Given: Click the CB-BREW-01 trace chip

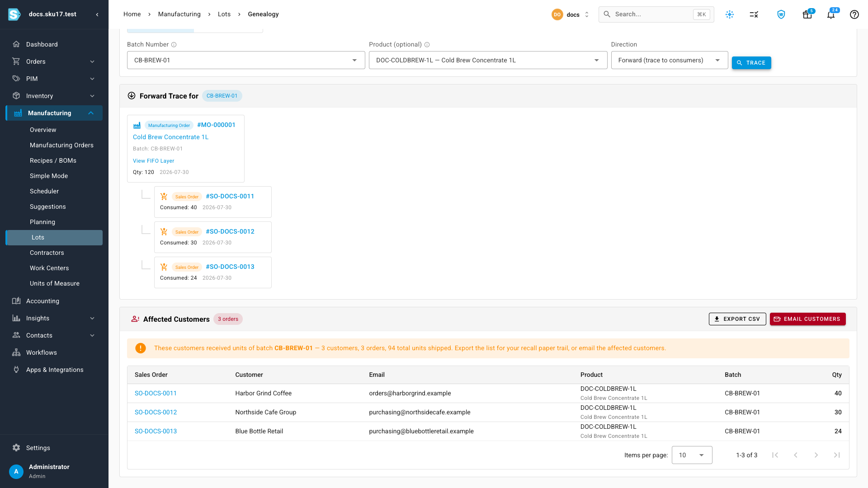Looking at the screenshot, I should [x=222, y=96].
